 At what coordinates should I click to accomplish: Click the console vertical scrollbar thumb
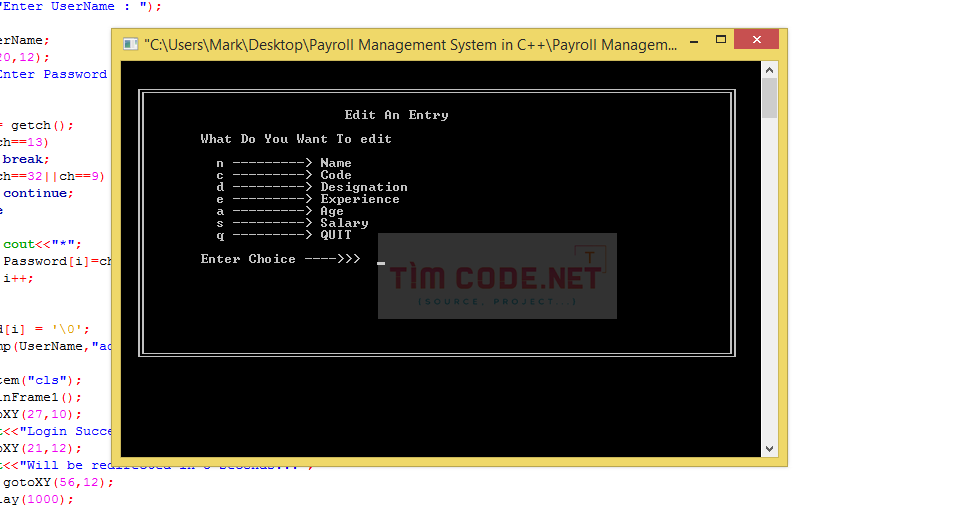769,98
